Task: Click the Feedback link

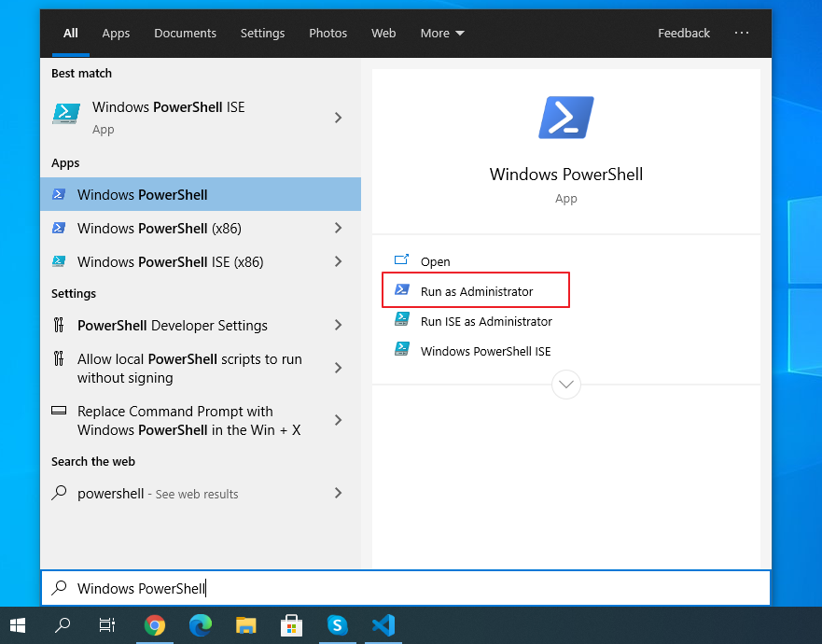Action: tap(683, 34)
